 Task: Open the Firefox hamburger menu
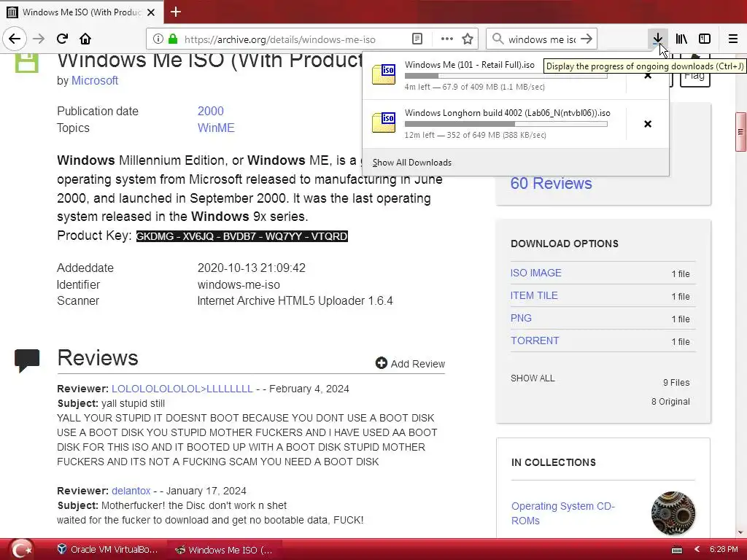[732, 39]
